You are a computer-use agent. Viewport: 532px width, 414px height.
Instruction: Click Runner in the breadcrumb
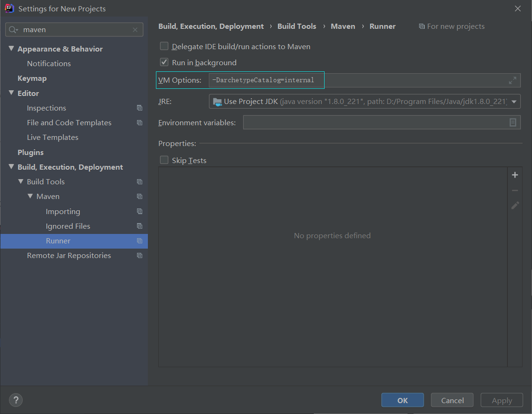point(382,26)
